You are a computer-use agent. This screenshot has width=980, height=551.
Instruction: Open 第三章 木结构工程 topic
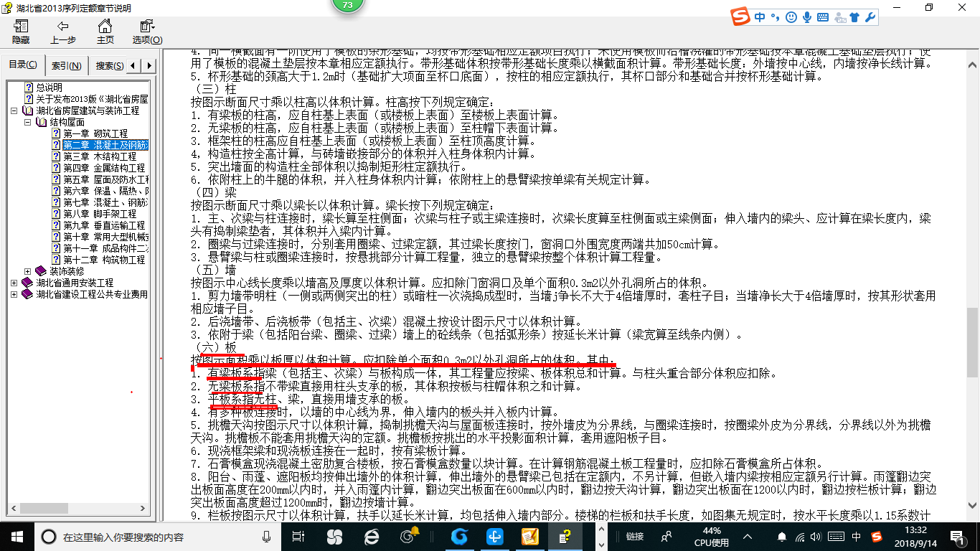(x=100, y=156)
